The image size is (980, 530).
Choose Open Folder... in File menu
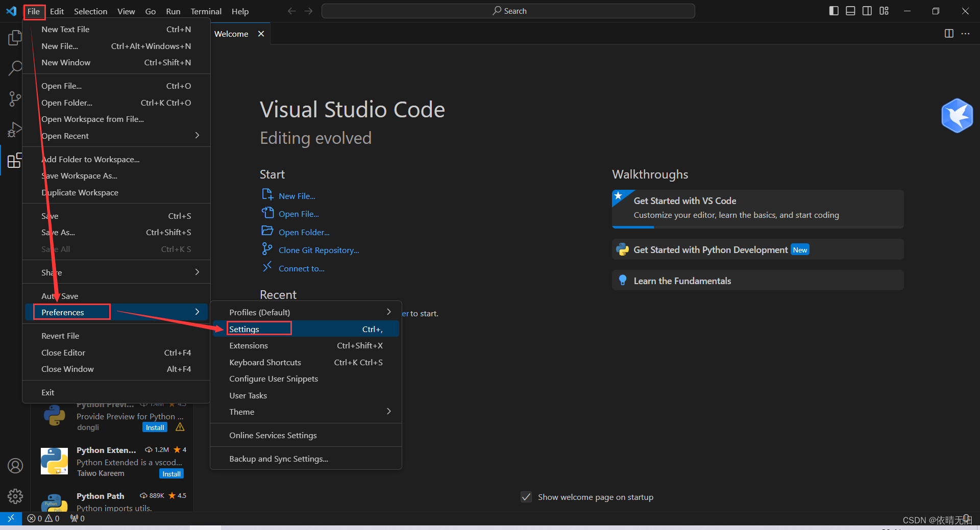click(116, 103)
